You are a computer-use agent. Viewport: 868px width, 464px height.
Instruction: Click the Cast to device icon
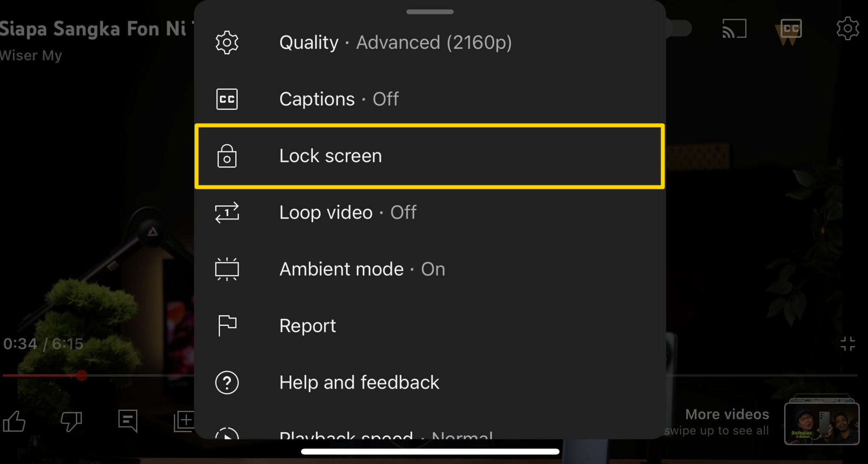[734, 29]
